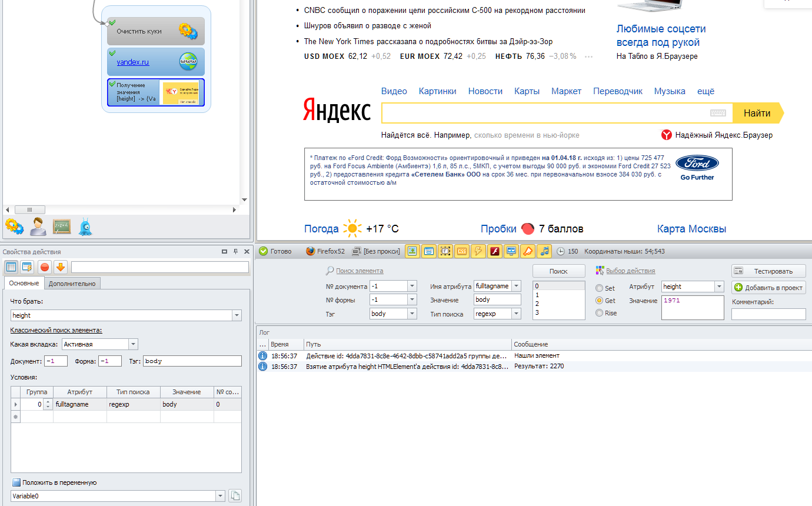Click the red breakpoint circle icon
812x506 pixels.
click(45, 267)
